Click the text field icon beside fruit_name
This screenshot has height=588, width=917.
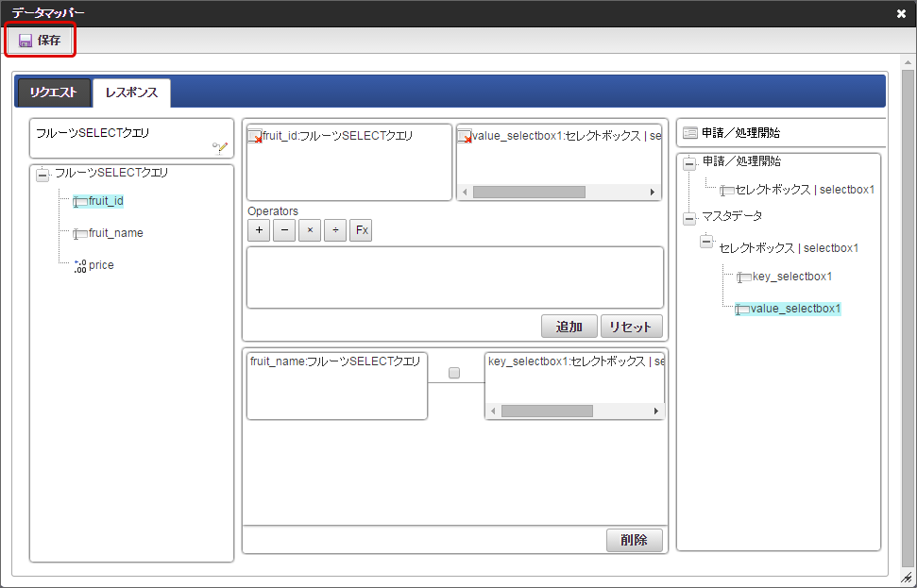pos(80,234)
